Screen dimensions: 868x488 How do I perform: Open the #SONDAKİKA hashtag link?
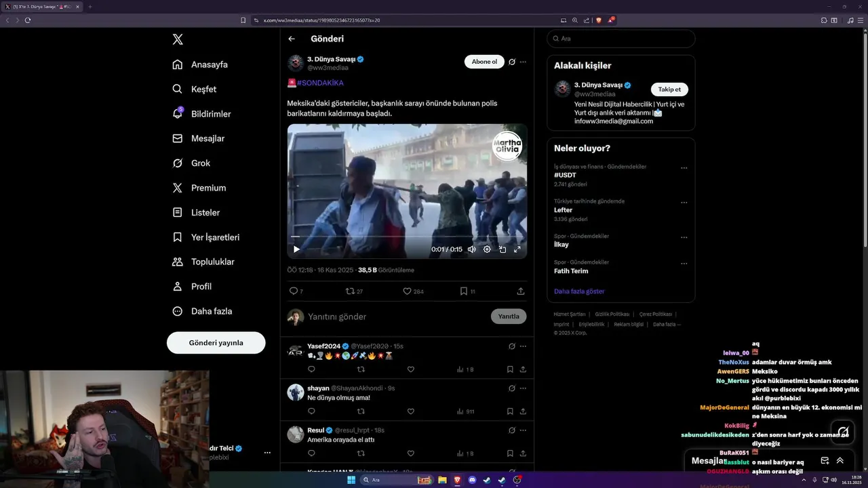click(320, 83)
